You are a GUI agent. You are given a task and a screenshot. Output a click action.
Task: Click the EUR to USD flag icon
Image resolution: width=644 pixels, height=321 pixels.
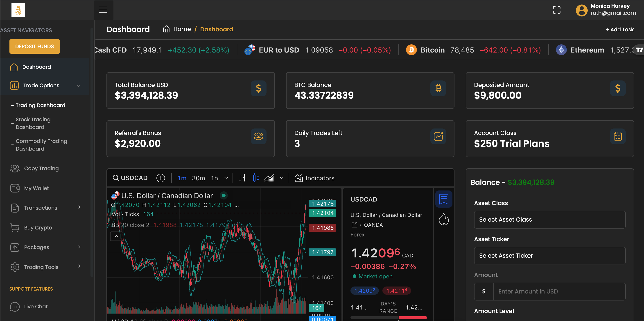pos(249,50)
